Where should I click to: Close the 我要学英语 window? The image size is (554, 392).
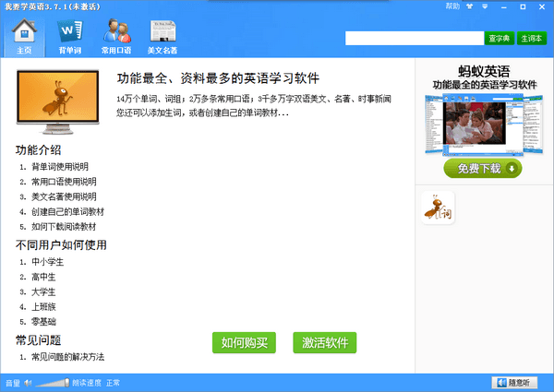coord(542,6)
